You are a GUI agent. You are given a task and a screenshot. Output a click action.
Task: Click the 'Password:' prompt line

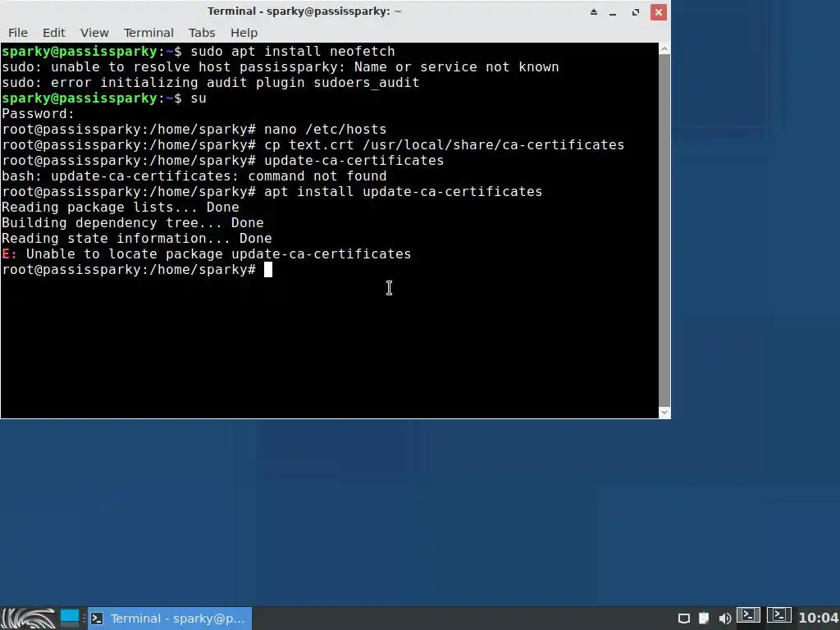point(38,113)
